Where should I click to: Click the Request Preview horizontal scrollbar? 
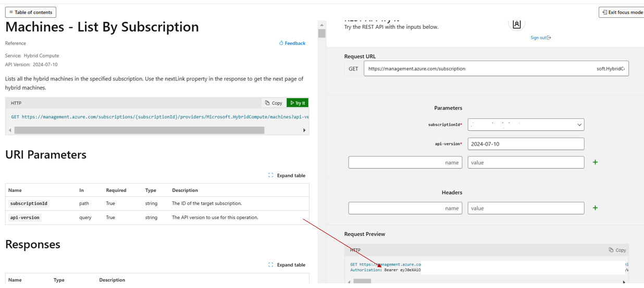click(362, 281)
